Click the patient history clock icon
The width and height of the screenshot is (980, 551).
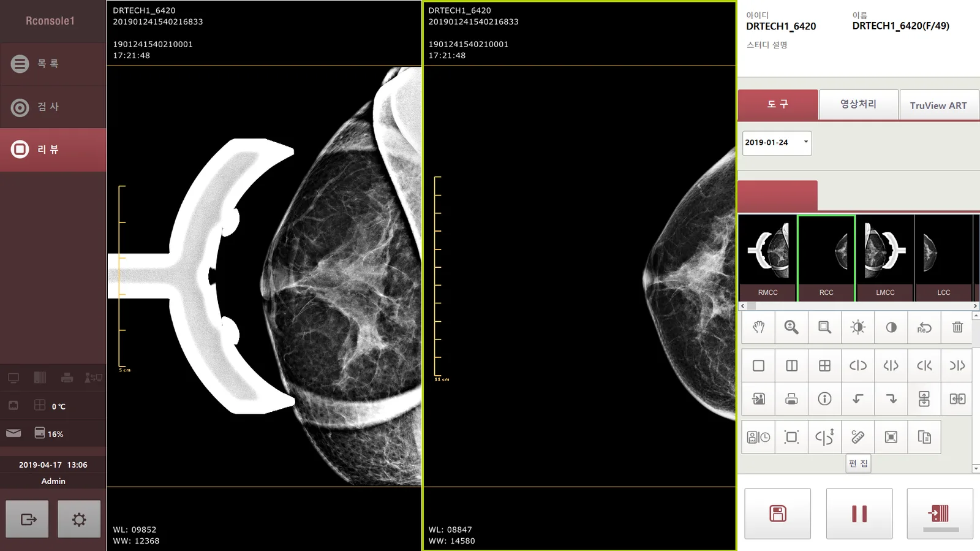point(758,437)
